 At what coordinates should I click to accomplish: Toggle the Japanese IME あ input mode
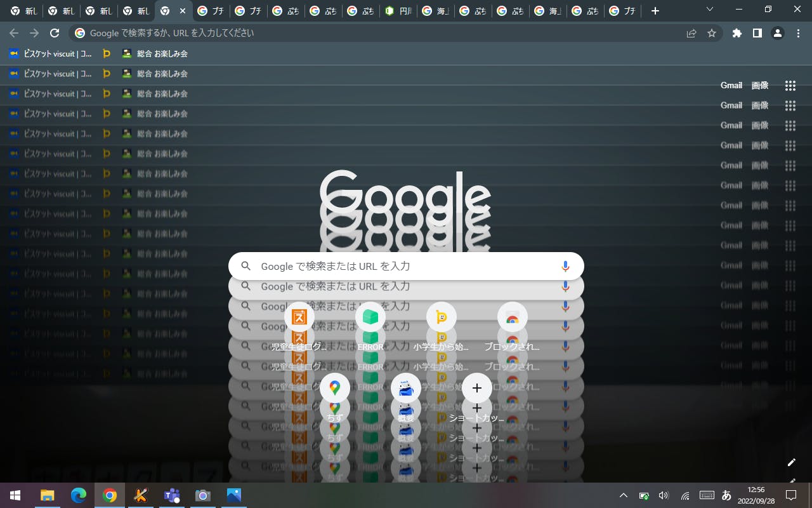[x=726, y=495]
